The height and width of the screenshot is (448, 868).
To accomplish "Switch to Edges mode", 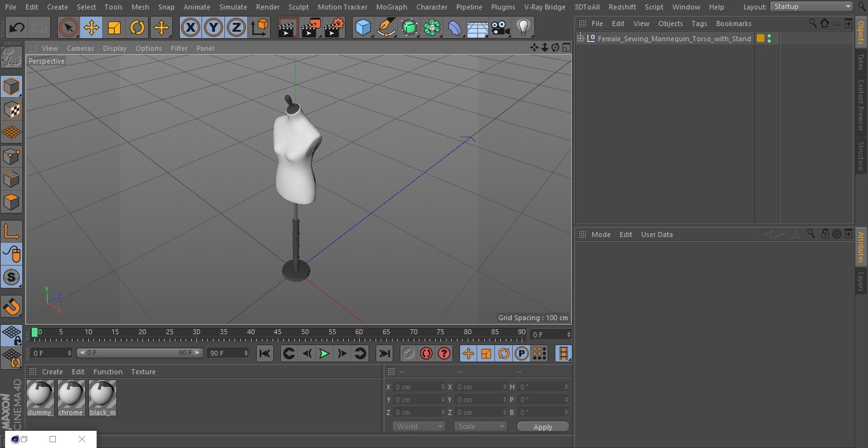I will pos(11,179).
